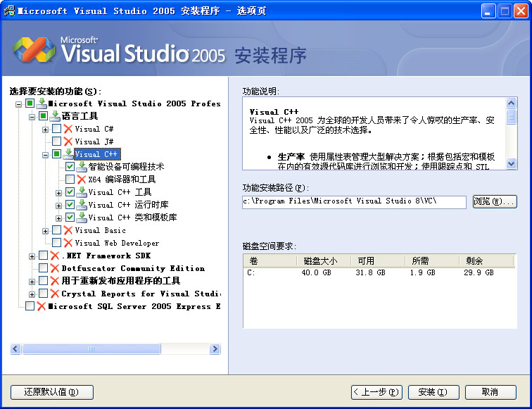The image size is (532, 409).
Task: Click the install icon beside Visual C++ 运行时库
Action: tap(82, 205)
